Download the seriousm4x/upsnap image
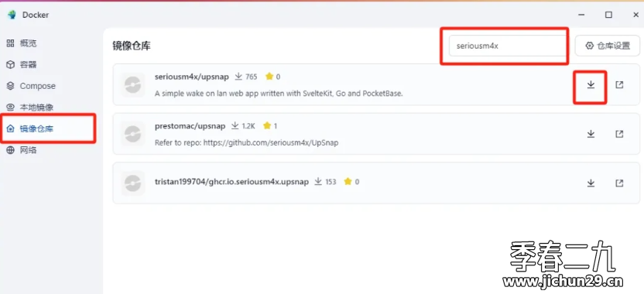644x294 pixels. (591, 84)
